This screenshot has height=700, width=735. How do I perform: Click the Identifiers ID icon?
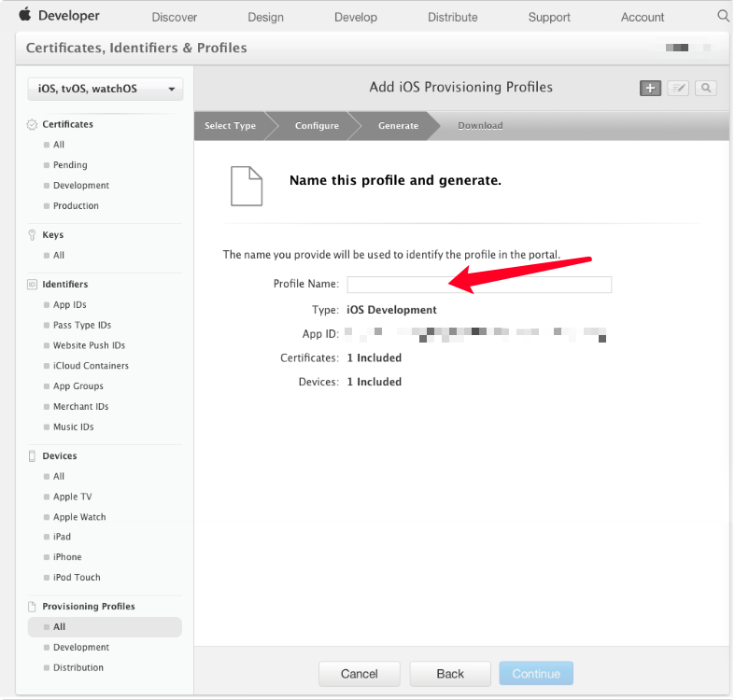[32, 285]
